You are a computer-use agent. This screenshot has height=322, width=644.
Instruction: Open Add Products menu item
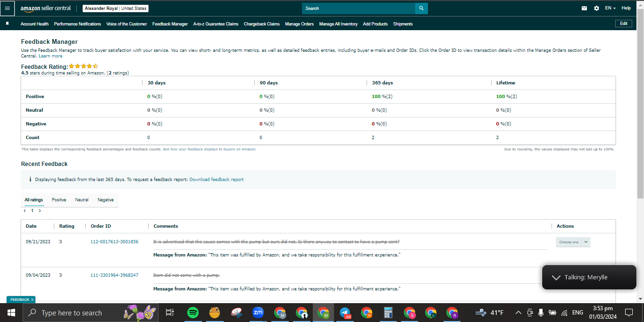coord(375,24)
